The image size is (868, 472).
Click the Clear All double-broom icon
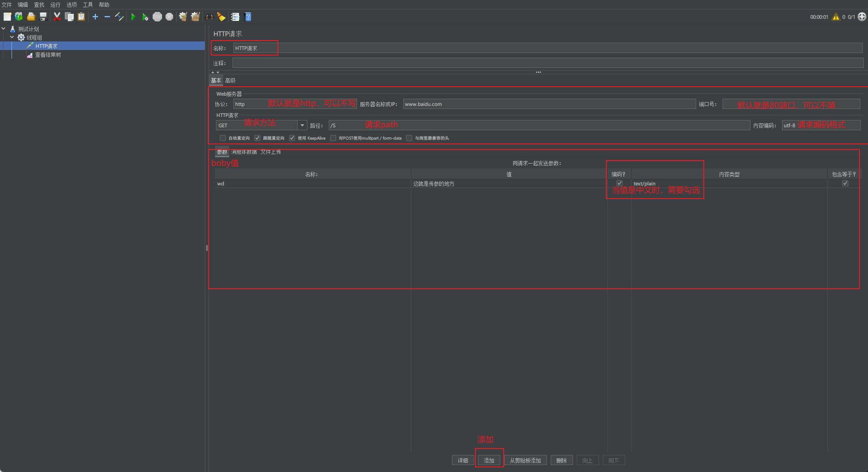195,17
